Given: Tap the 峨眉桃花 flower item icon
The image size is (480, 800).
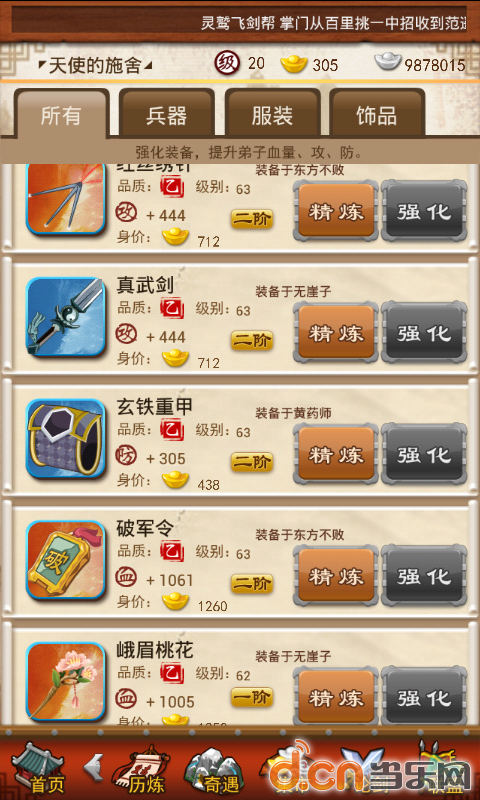Looking at the screenshot, I should point(65,682).
